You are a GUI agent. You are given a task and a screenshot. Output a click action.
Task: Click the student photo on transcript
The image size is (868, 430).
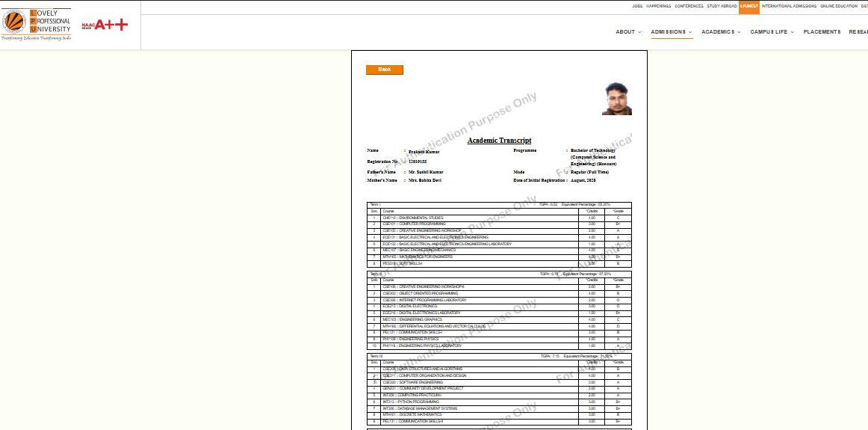[x=617, y=99]
